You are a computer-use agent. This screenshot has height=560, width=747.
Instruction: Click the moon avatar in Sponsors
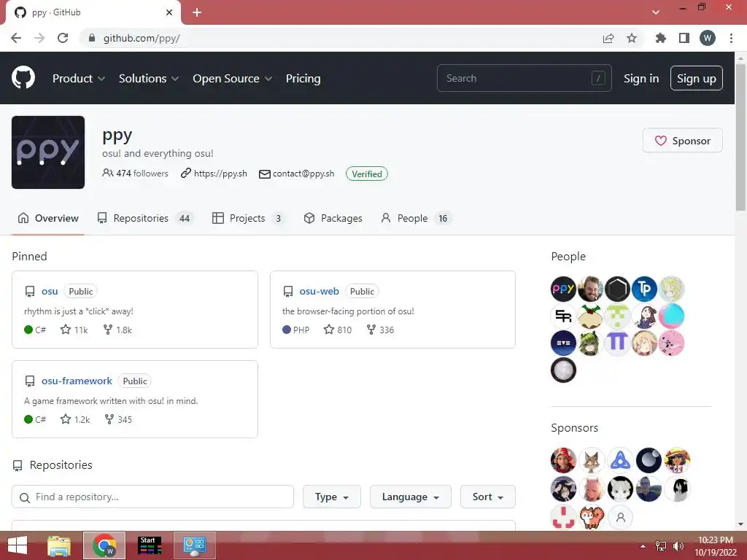pyautogui.click(x=649, y=461)
